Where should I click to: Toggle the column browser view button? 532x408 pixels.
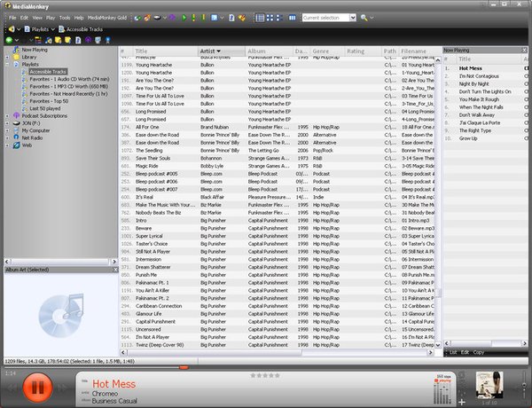pos(292,18)
